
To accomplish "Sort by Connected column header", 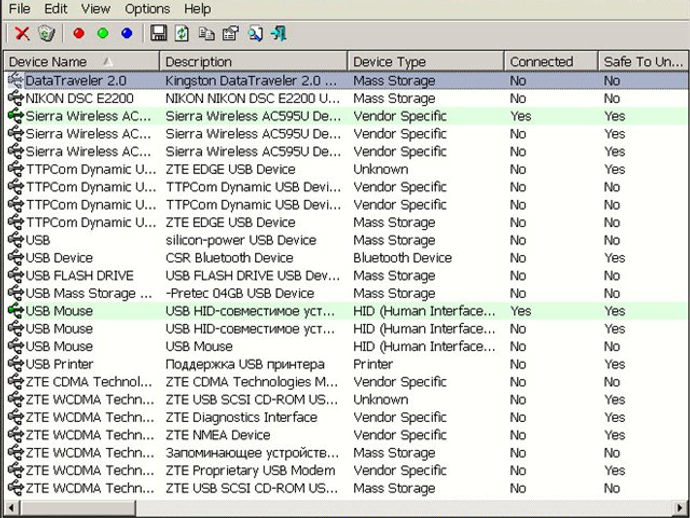I will pos(551,62).
